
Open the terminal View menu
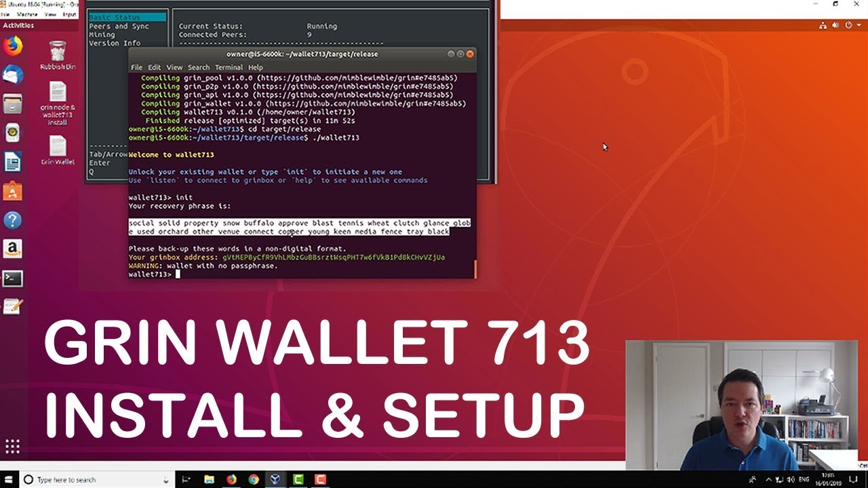(174, 67)
